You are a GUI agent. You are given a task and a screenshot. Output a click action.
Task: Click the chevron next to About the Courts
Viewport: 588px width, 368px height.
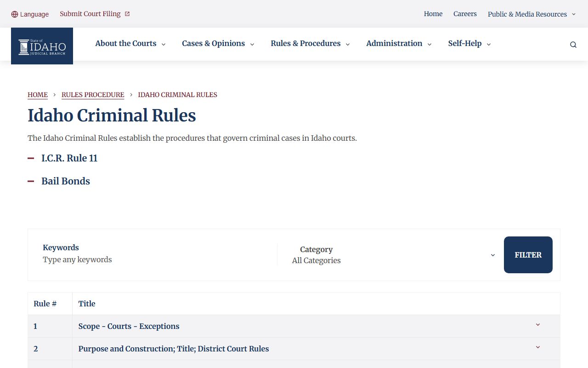coord(164,44)
